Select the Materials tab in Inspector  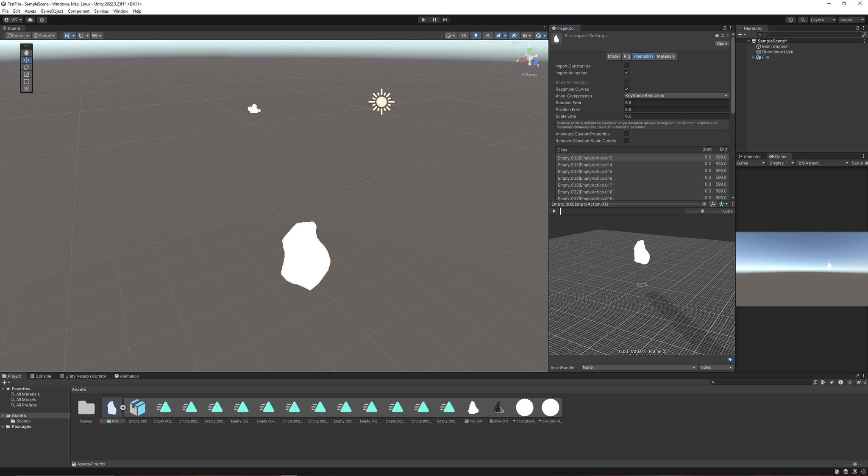(665, 56)
